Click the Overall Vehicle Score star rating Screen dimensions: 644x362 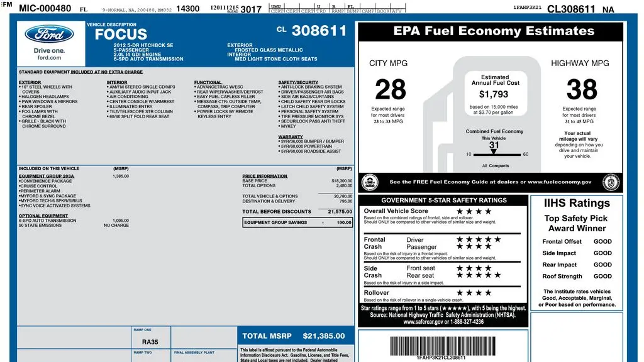tap(474, 211)
